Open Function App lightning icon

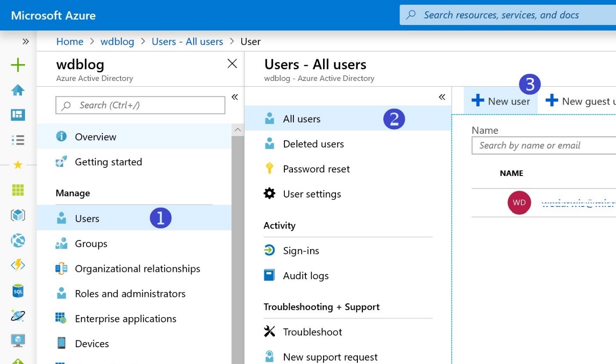[x=18, y=265]
